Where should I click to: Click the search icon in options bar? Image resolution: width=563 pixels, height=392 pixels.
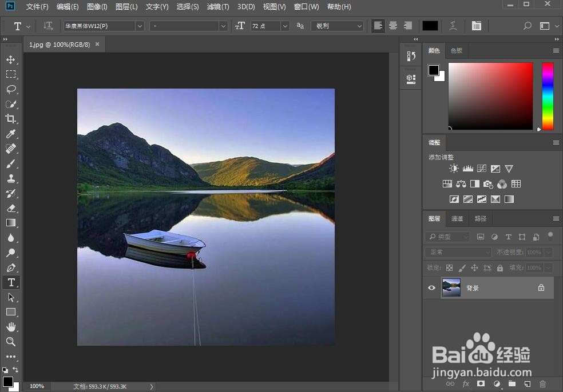pyautogui.click(x=527, y=26)
